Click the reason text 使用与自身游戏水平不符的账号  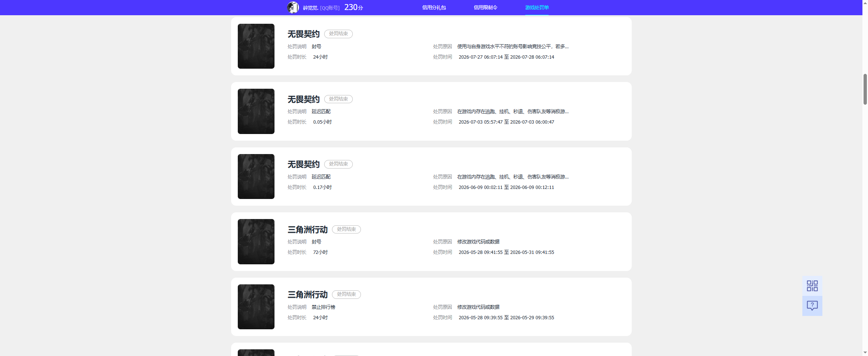coord(513,46)
